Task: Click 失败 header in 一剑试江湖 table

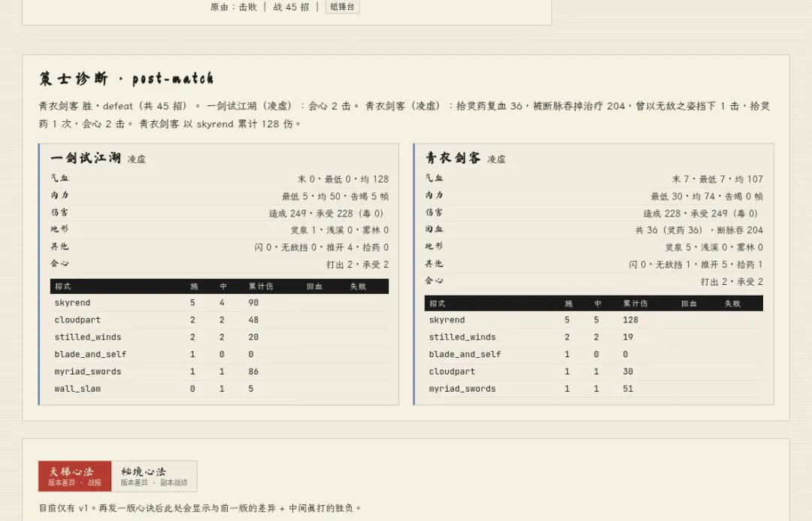Action: pyautogui.click(x=358, y=286)
